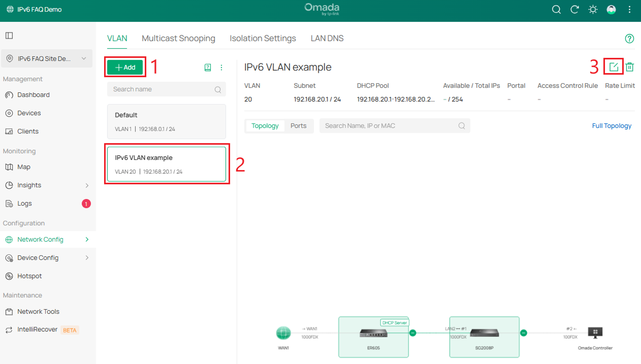This screenshot has width=641, height=364.
Task: Click the Subnet value 192.168.20.1 / 24
Action: pos(317,99)
